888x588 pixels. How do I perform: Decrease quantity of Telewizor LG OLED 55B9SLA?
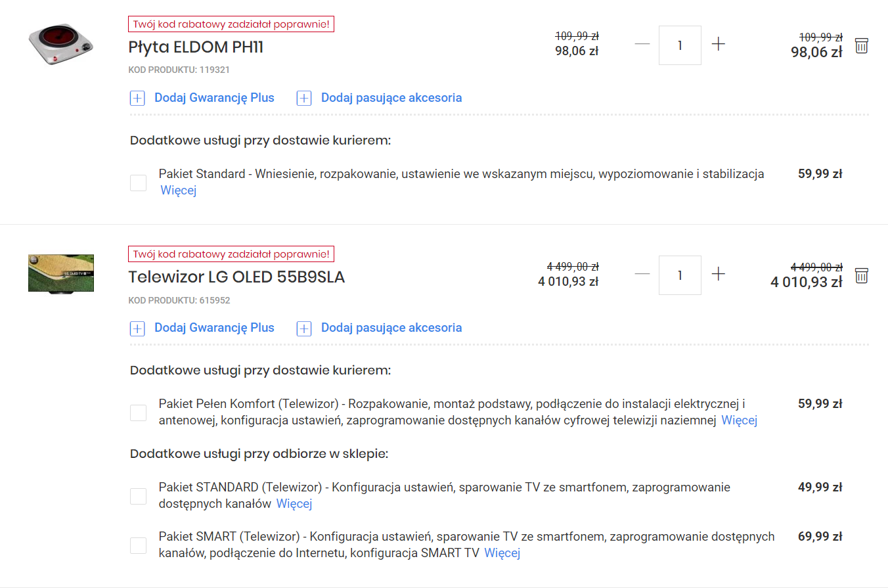point(642,275)
